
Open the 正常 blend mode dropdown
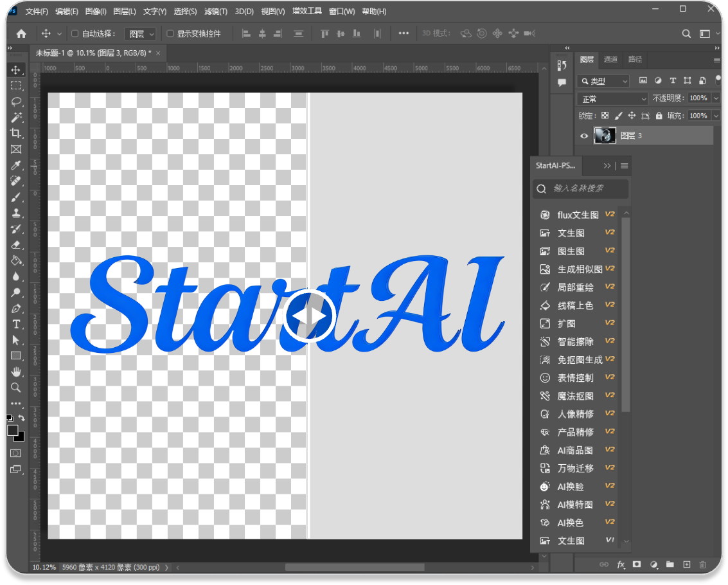coord(614,98)
